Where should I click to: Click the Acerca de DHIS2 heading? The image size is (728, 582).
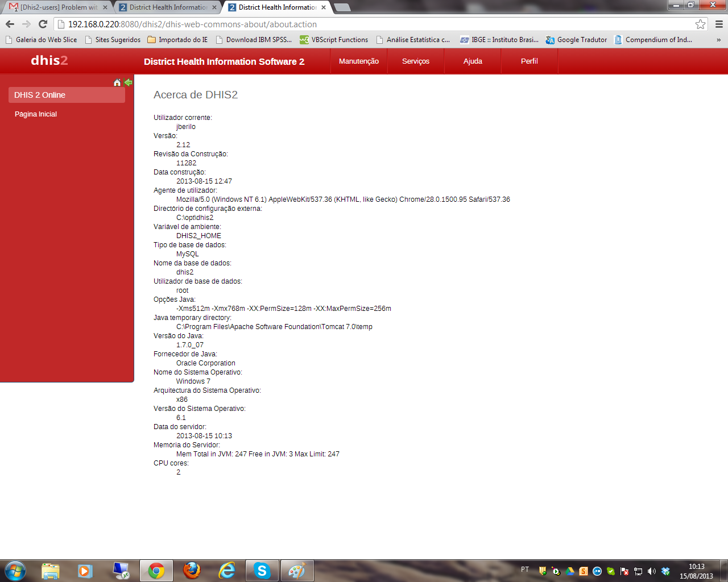click(x=196, y=95)
